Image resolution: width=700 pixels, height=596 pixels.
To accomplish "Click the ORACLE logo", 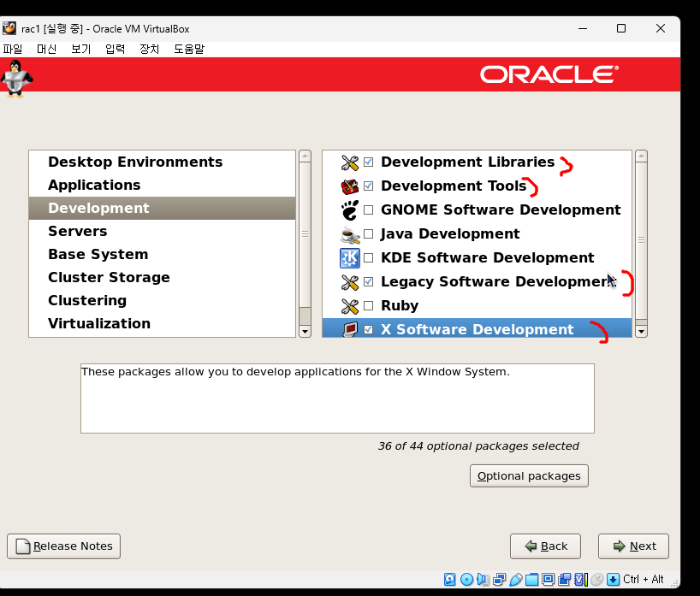I will coord(549,74).
